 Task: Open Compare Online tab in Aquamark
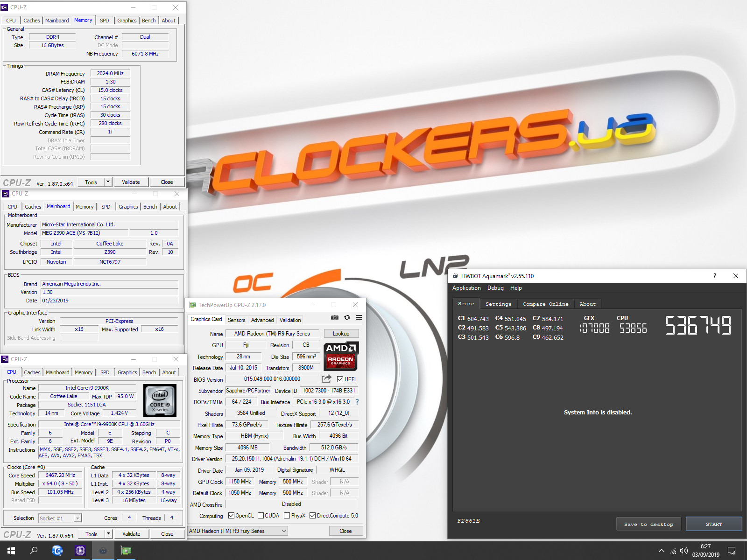545,304
